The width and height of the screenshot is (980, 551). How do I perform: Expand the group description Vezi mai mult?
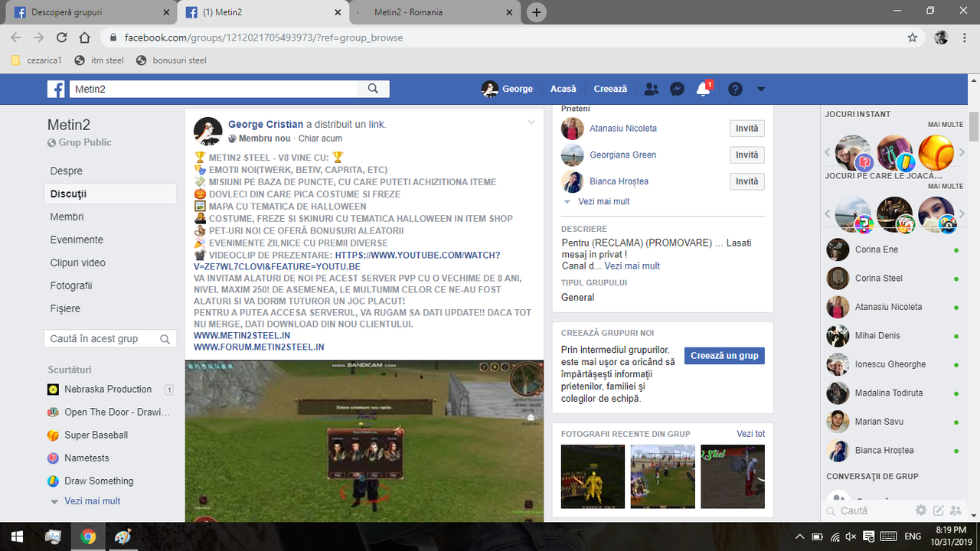pyautogui.click(x=632, y=266)
